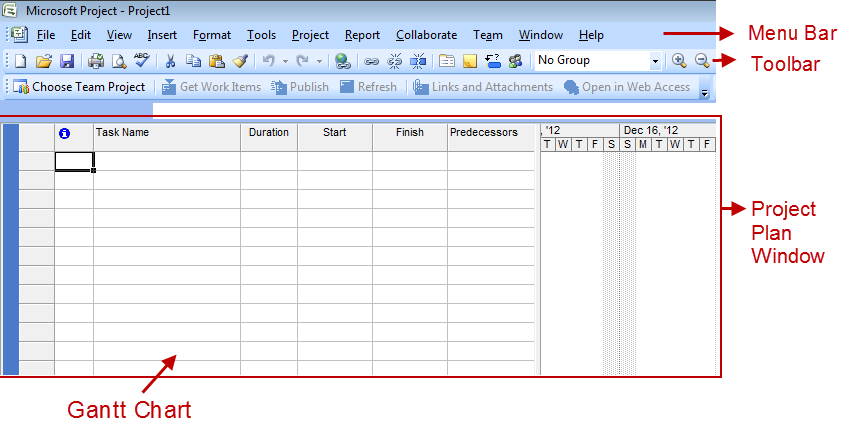Click the Link Tasks chain icon

click(x=372, y=61)
